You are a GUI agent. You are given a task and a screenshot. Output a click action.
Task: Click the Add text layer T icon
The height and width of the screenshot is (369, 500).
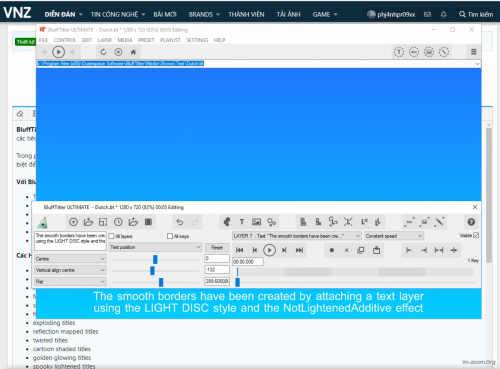point(242,222)
